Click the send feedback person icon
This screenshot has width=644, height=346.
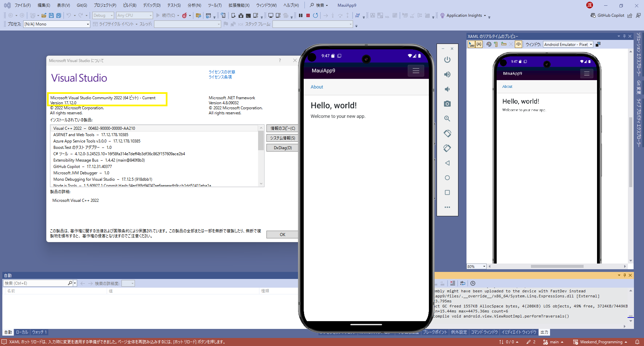pyautogui.click(x=638, y=15)
